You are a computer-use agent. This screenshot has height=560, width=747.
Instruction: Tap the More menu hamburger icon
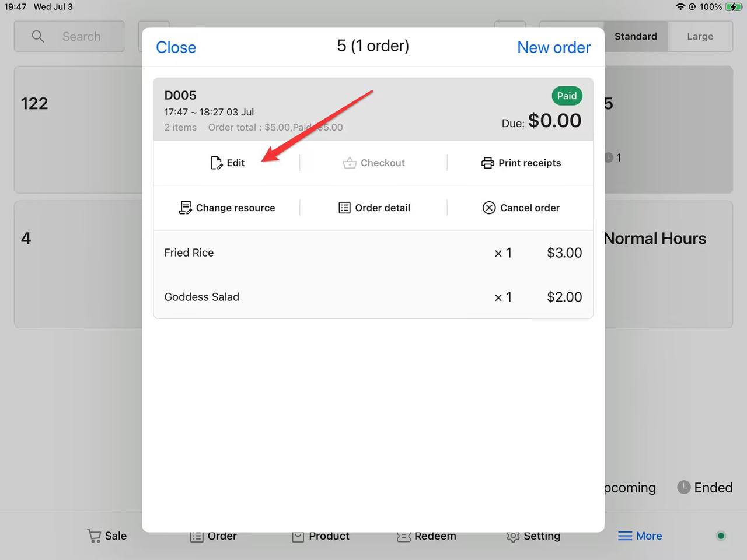(625, 535)
